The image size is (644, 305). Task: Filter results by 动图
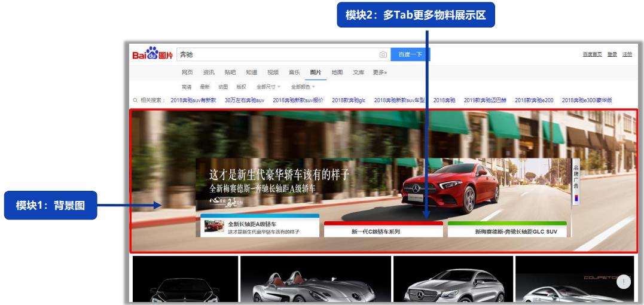223,87
